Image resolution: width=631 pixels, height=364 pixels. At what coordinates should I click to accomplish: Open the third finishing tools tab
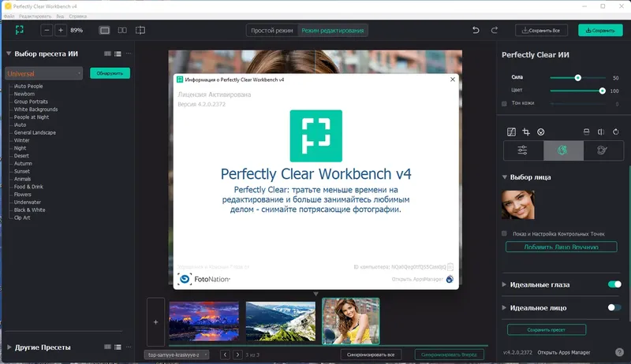(603, 150)
